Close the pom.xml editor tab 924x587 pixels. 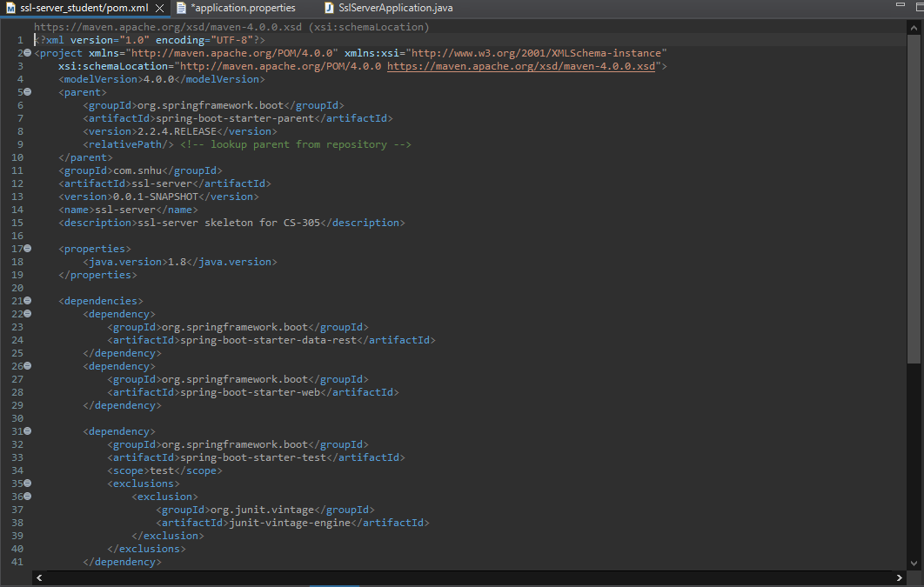coord(159,8)
